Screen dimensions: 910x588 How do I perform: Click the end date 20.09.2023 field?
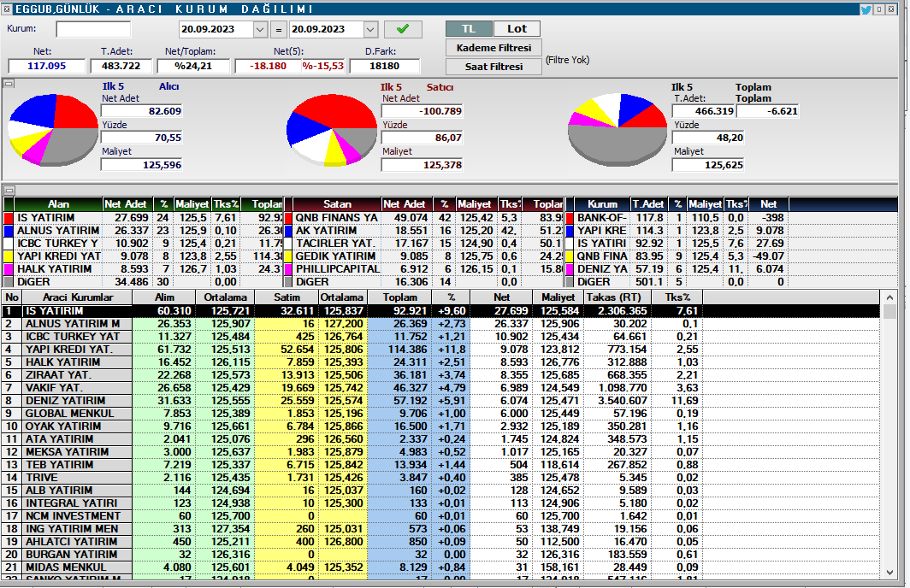pyautogui.click(x=327, y=29)
